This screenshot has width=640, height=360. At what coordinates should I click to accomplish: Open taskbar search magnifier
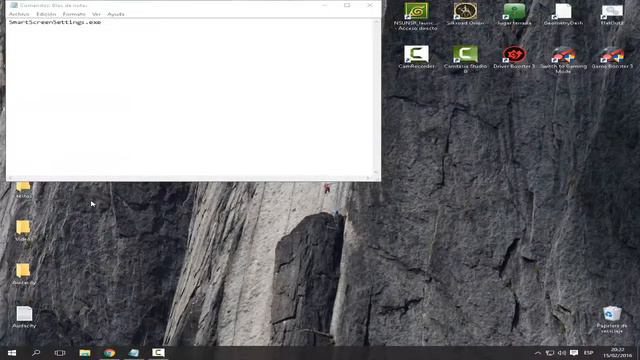click(x=36, y=353)
